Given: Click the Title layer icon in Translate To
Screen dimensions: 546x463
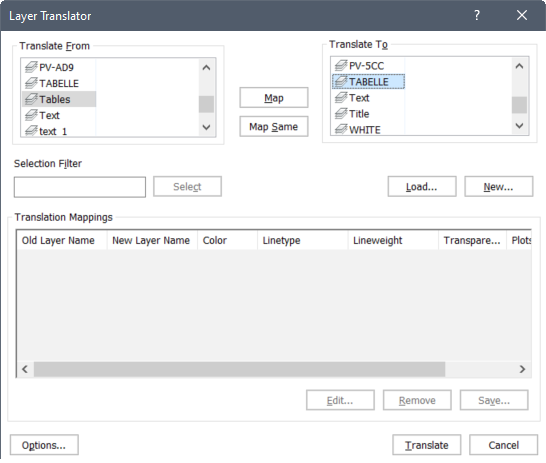Looking at the screenshot, I should coord(341,113).
